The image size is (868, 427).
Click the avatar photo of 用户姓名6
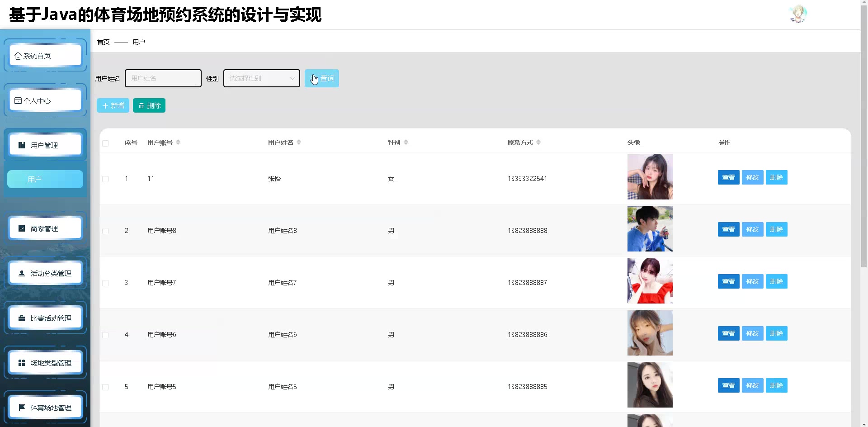(650, 333)
